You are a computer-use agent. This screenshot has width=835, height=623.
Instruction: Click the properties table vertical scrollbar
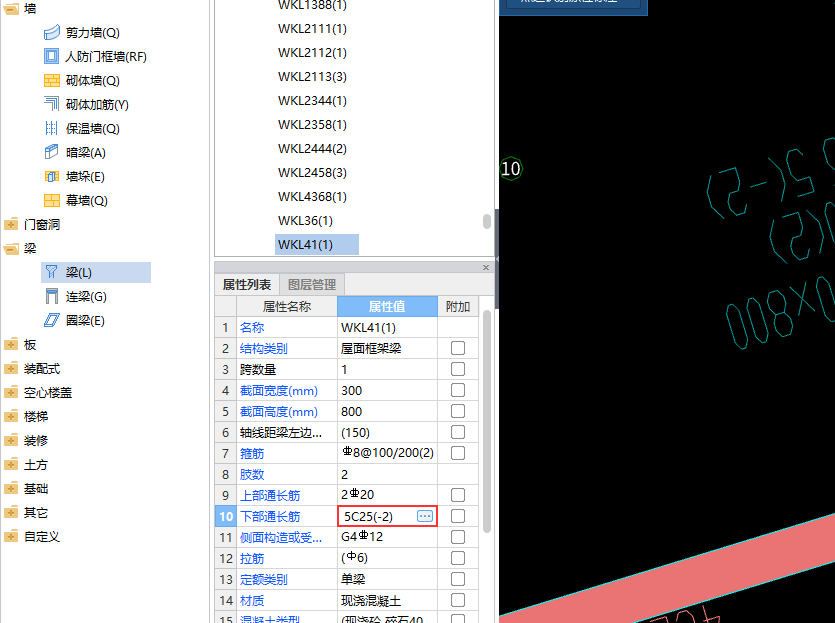(x=487, y=421)
